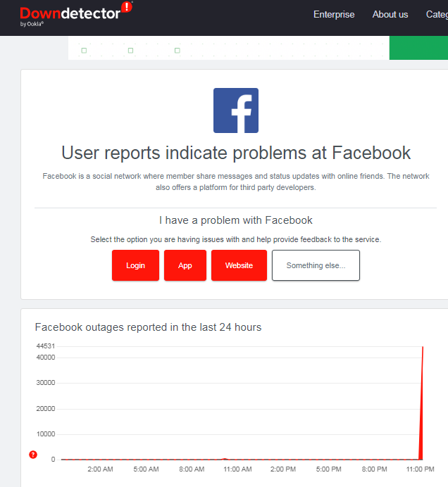Report a Login problem

click(135, 265)
